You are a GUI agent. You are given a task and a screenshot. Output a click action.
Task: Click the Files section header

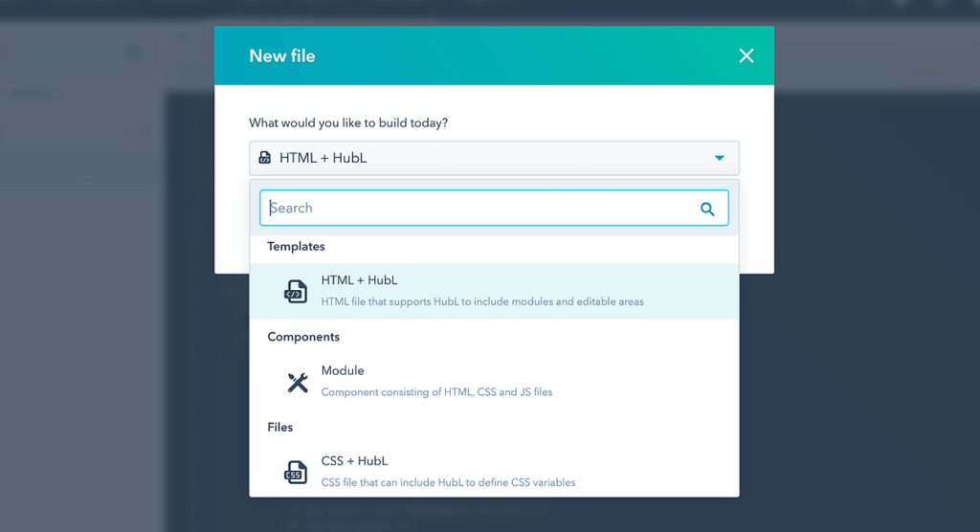coord(280,427)
